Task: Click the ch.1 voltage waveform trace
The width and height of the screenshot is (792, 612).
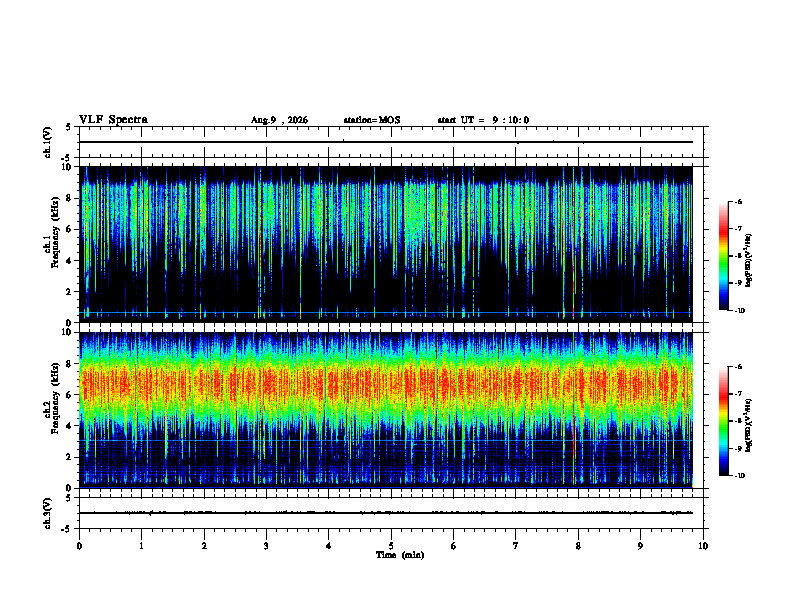Action: (386, 142)
